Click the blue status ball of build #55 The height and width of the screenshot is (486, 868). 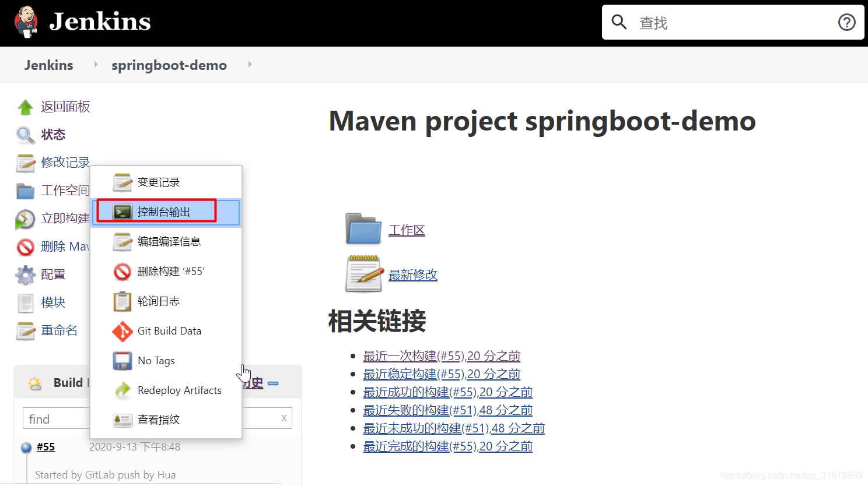26,448
